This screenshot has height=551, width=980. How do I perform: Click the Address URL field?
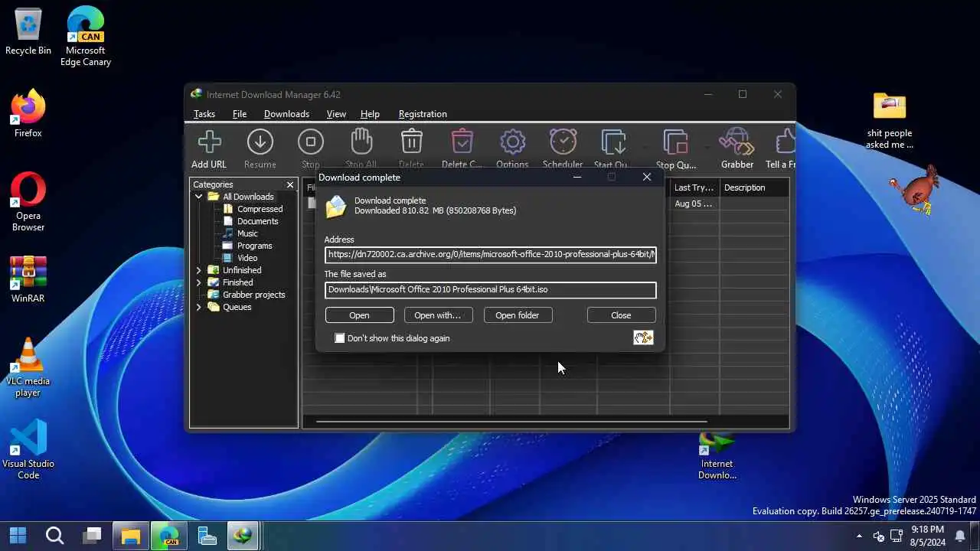pyautogui.click(x=491, y=254)
